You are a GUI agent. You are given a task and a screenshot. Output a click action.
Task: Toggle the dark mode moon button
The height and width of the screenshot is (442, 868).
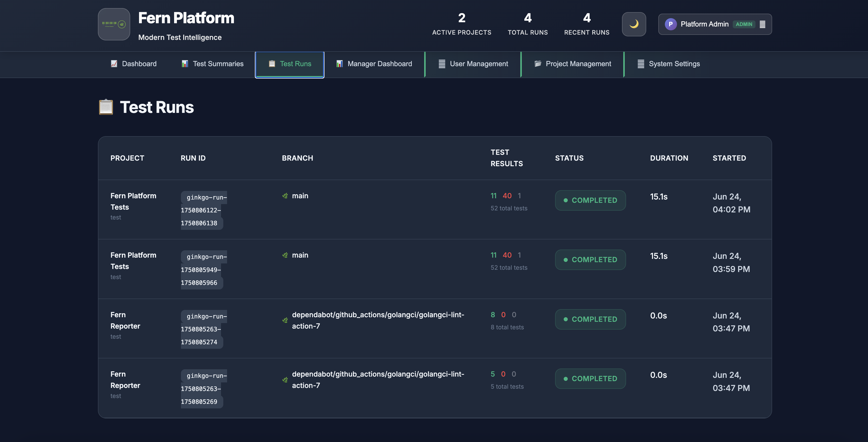(634, 24)
